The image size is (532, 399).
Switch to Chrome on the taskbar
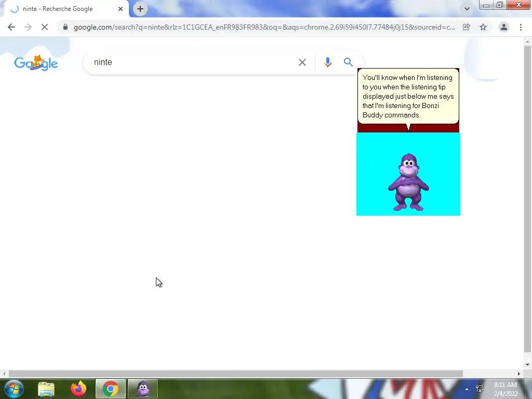click(x=110, y=389)
